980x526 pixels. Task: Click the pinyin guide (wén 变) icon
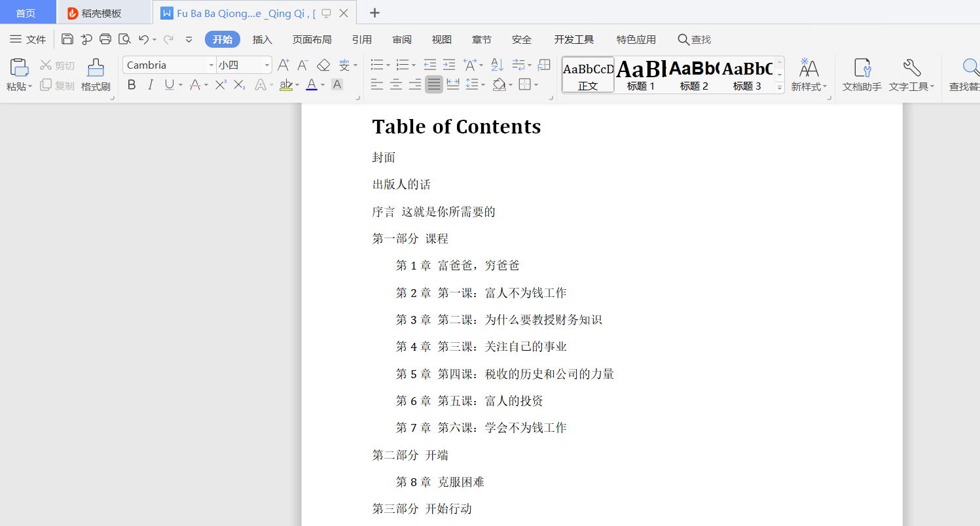pyautogui.click(x=344, y=65)
